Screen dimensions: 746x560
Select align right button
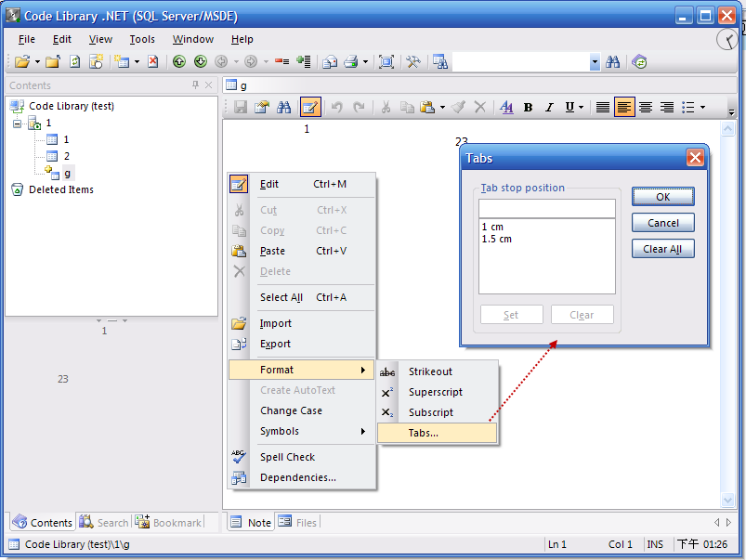pos(667,108)
